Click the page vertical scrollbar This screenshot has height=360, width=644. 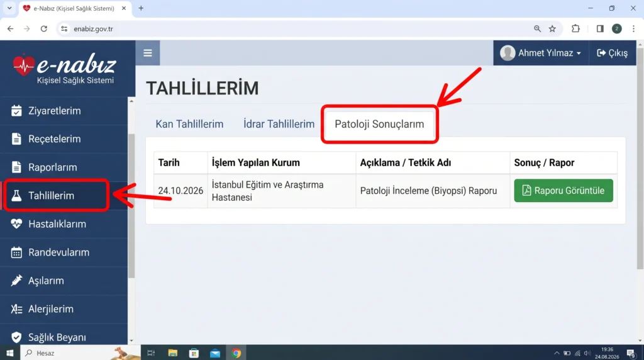pyautogui.click(x=640, y=158)
